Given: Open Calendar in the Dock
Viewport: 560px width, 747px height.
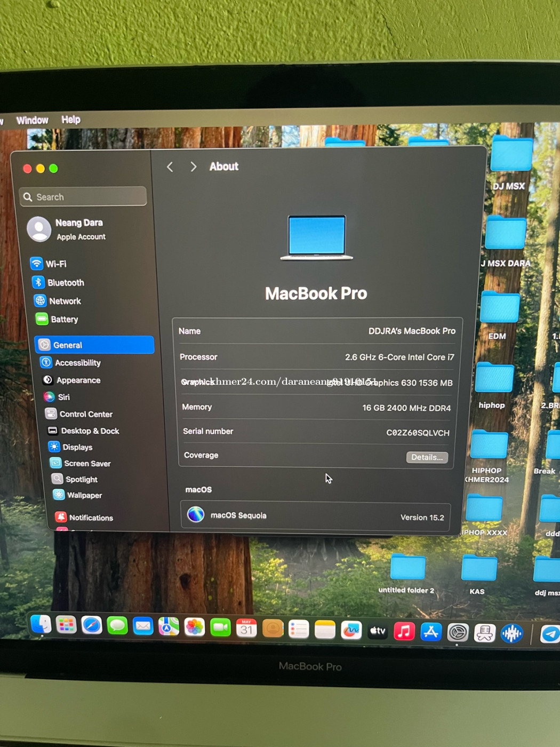Looking at the screenshot, I should tap(246, 629).
